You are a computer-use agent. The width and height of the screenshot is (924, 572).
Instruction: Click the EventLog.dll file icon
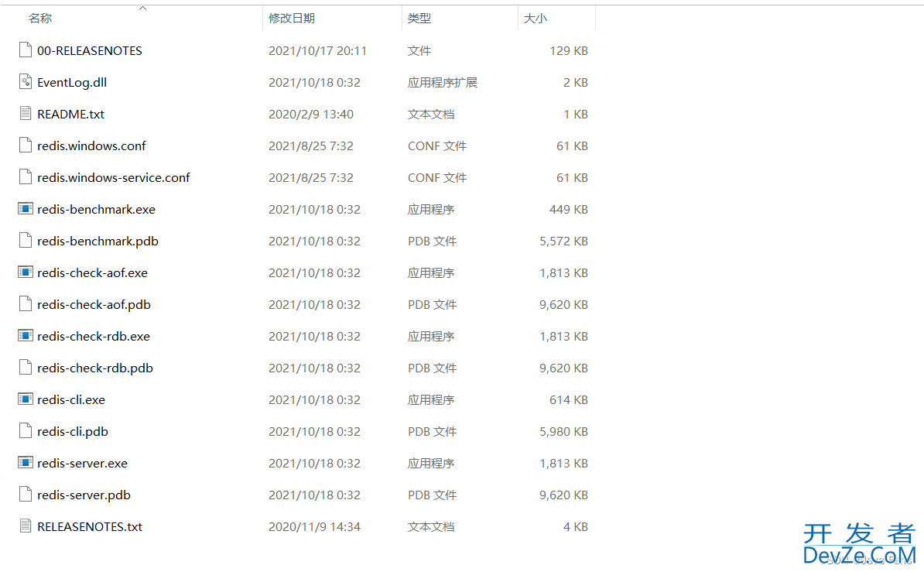(x=26, y=82)
